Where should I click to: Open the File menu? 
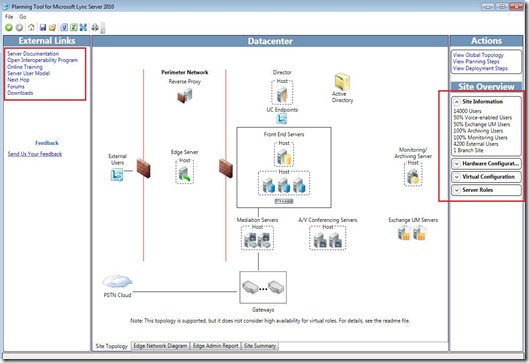click(9, 17)
